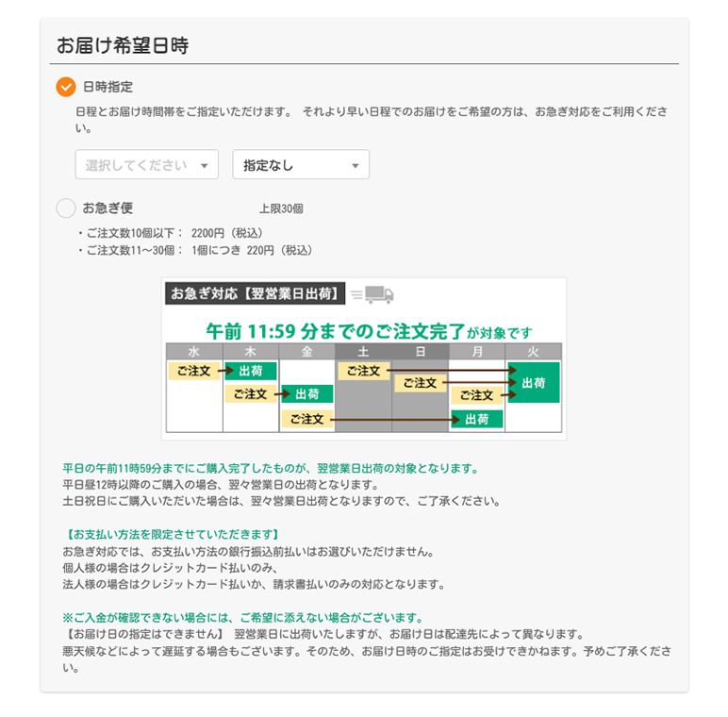Click the 出荷 box under 木
Screen dimensions: 728x717
coord(251,371)
